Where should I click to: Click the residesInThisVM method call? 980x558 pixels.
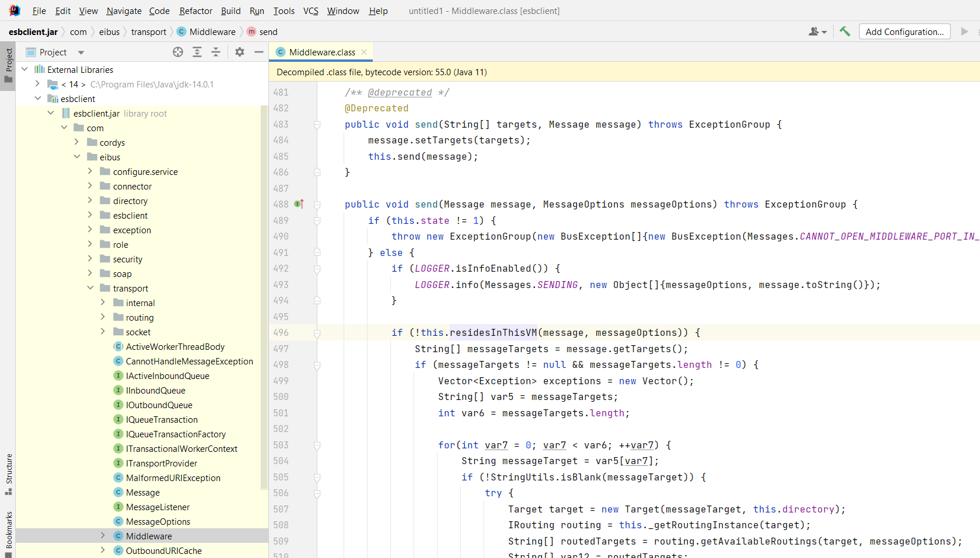[493, 332]
